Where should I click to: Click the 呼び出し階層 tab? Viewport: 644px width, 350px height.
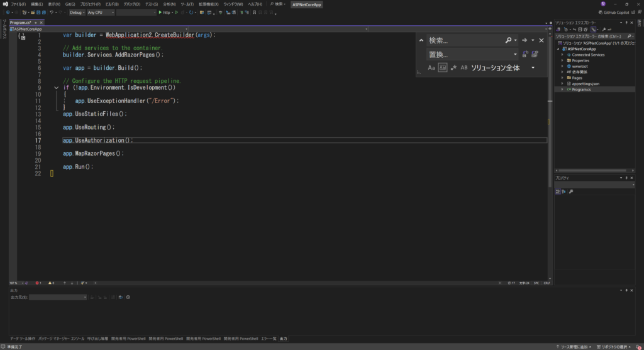pos(97,339)
